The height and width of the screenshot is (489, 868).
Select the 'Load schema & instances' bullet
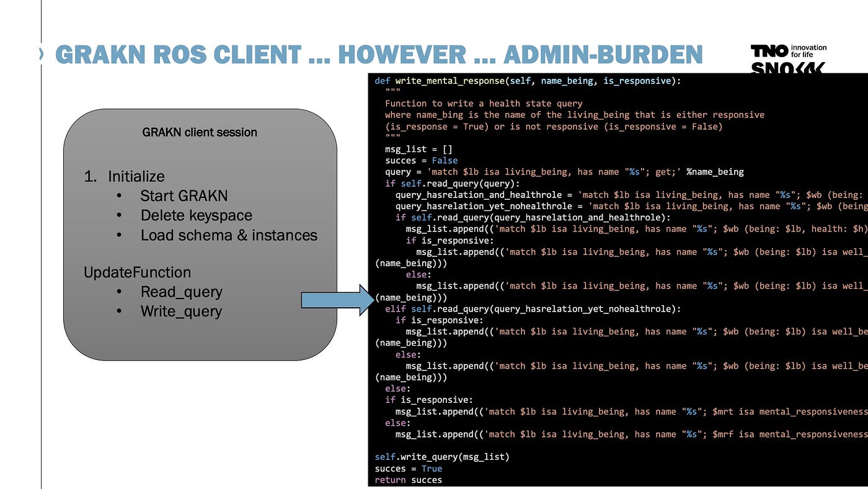tap(228, 236)
